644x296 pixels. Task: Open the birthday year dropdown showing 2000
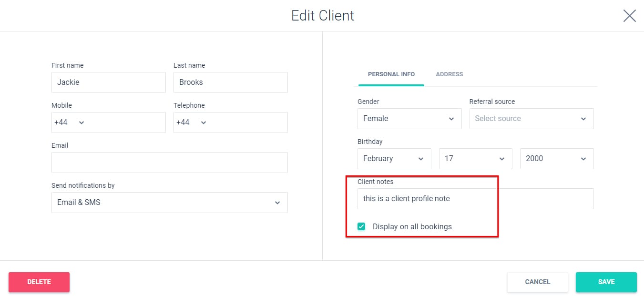point(557,159)
